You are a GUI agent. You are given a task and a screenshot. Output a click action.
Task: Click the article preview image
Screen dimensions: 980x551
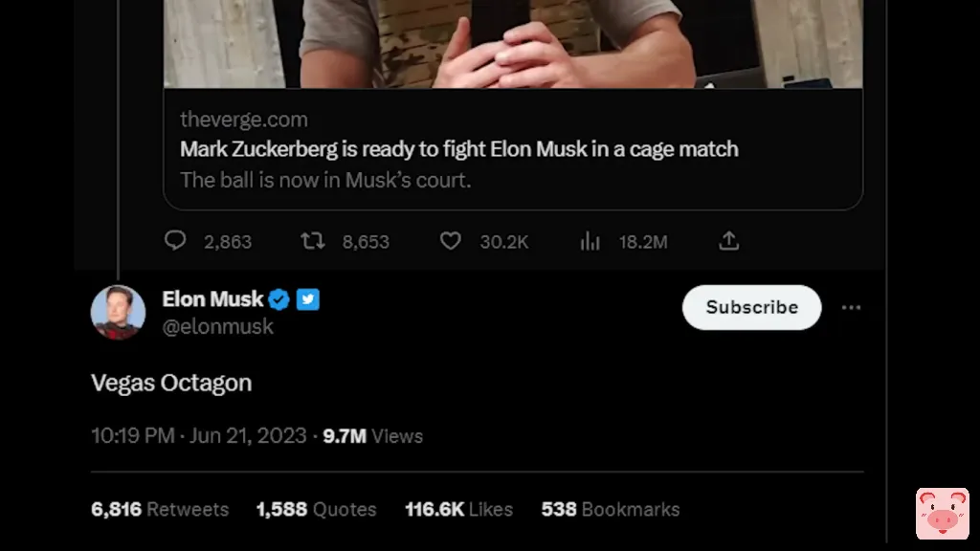click(513, 44)
